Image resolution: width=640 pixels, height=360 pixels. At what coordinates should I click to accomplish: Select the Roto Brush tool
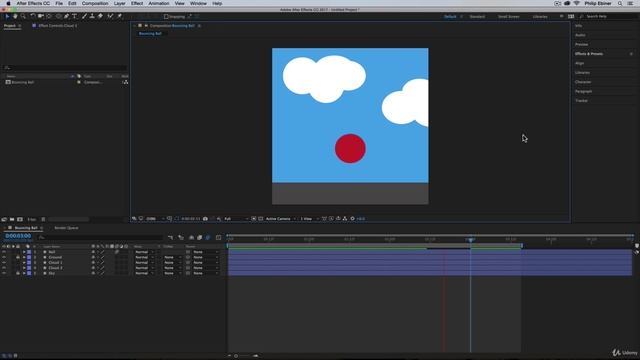click(110, 16)
